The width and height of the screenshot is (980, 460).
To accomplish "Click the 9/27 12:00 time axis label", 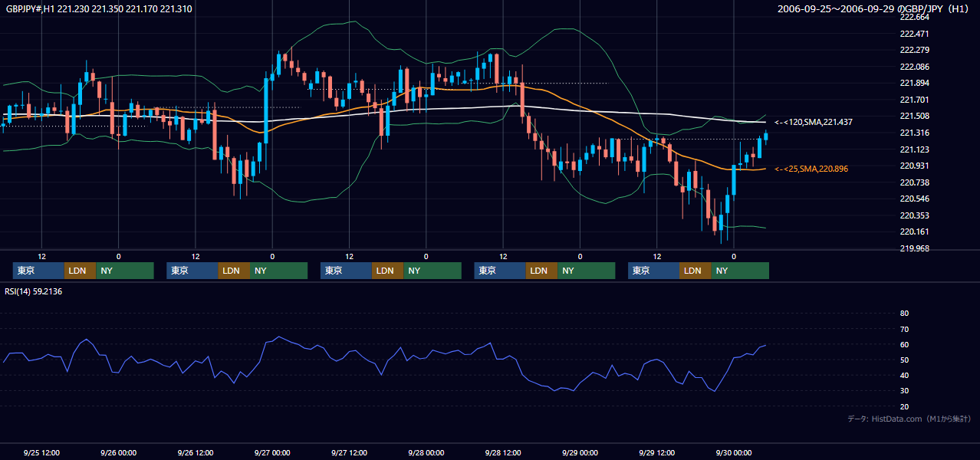I will tap(349, 452).
